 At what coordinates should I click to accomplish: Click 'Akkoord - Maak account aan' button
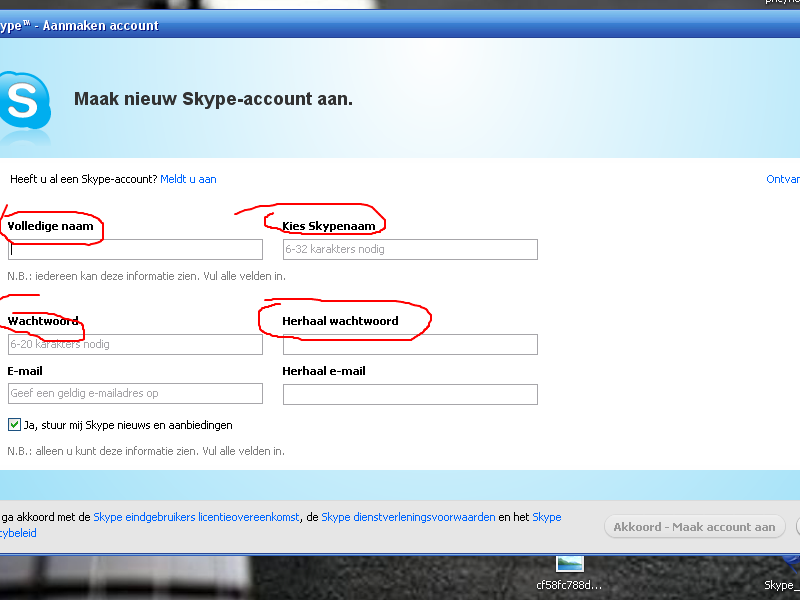coord(694,527)
